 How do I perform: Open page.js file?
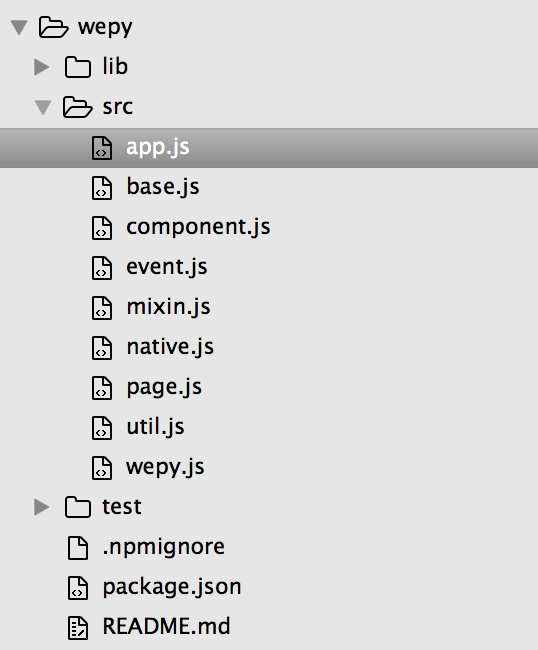pyautogui.click(x=164, y=387)
